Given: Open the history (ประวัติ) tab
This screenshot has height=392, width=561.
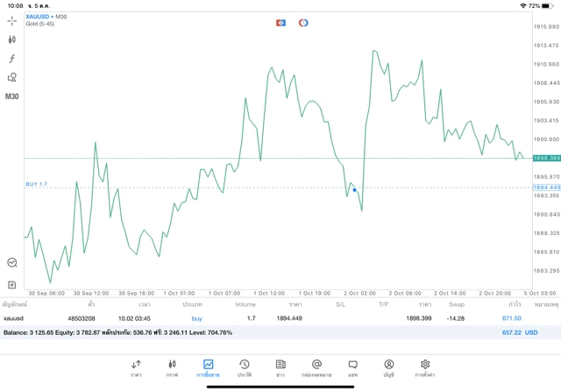Looking at the screenshot, I should click(244, 367).
